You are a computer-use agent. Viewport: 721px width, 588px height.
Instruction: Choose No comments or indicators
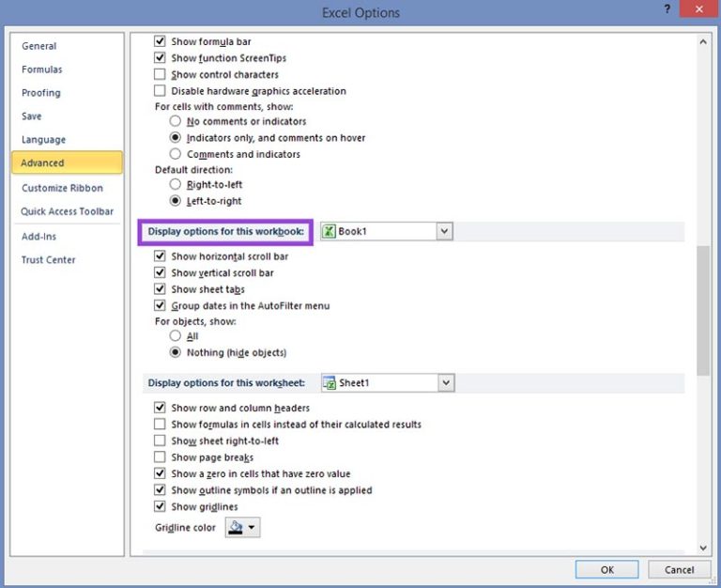(x=176, y=121)
